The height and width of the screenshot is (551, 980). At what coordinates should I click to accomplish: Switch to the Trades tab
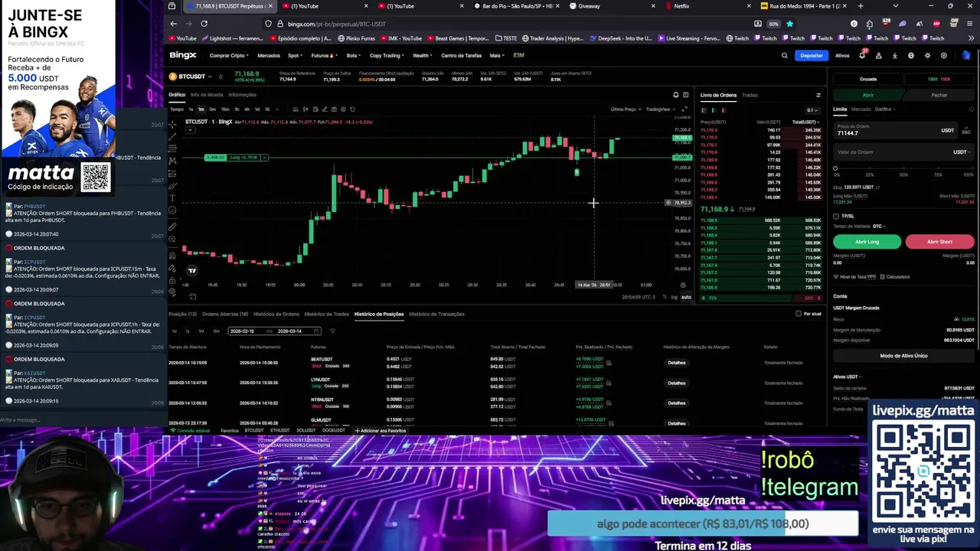point(750,95)
